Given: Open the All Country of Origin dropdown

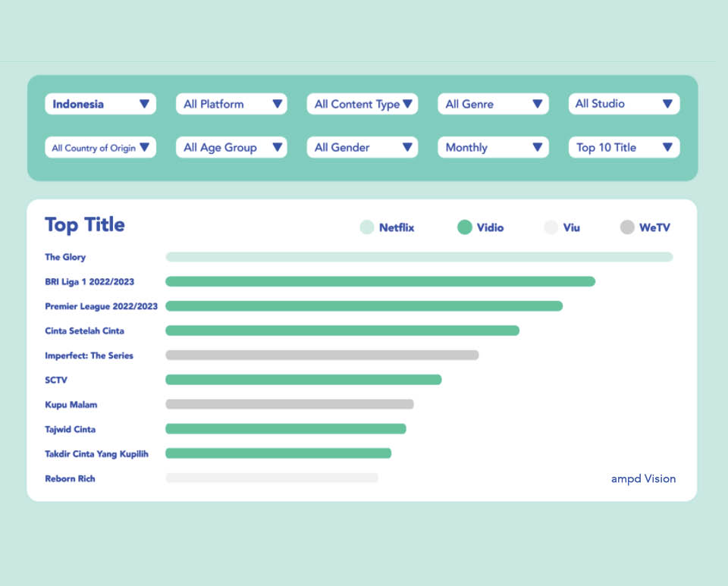Looking at the screenshot, I should click(100, 148).
